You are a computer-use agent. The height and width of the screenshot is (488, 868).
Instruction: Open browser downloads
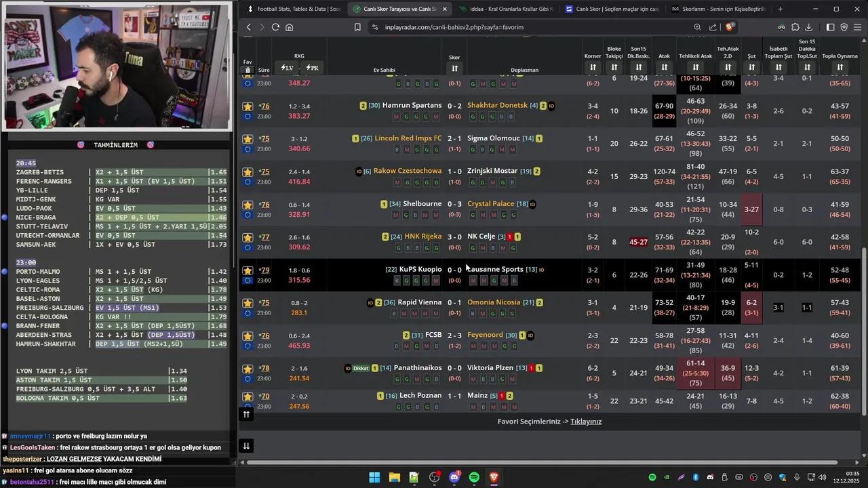(809, 27)
